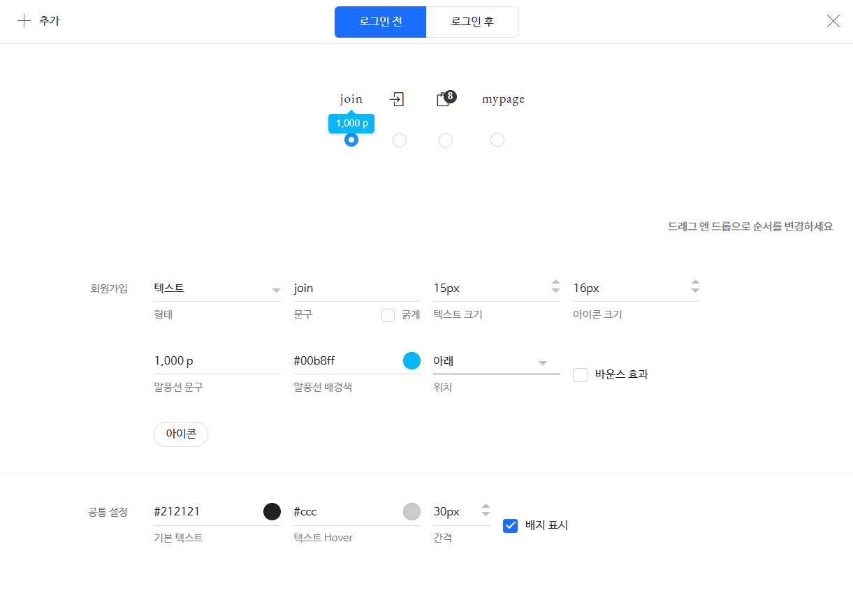The image size is (853, 616).
Task: Open the 말풍선 배경색 blue color swatch
Action: coord(412,361)
